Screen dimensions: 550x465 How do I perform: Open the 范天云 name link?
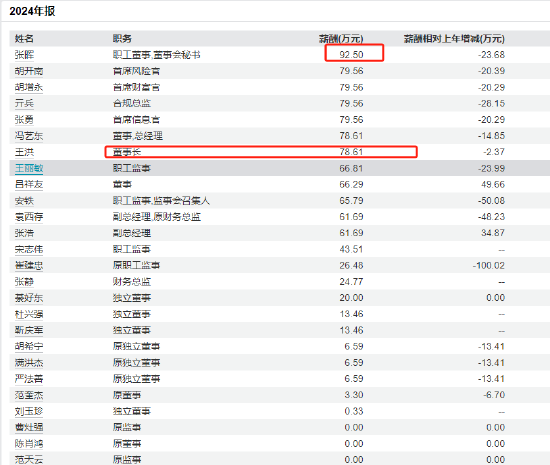pos(29,459)
